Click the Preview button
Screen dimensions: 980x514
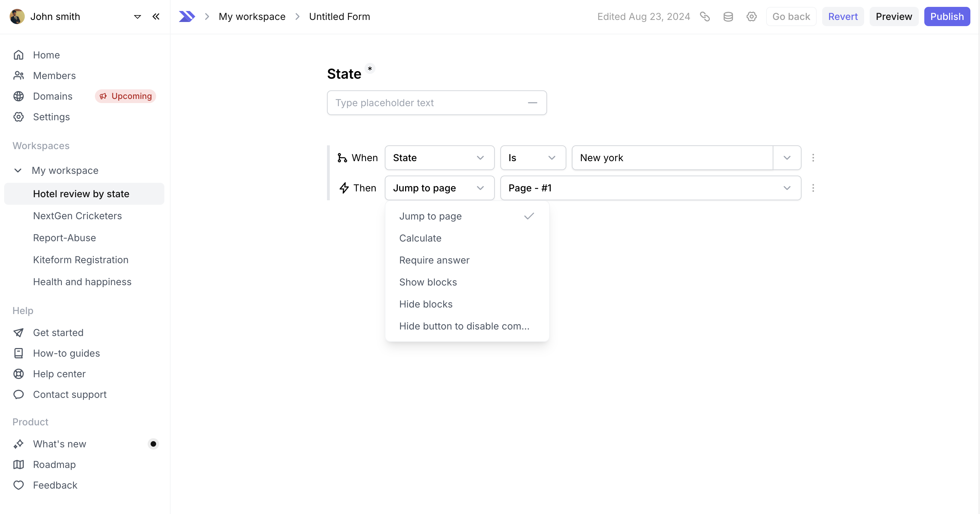pos(894,17)
